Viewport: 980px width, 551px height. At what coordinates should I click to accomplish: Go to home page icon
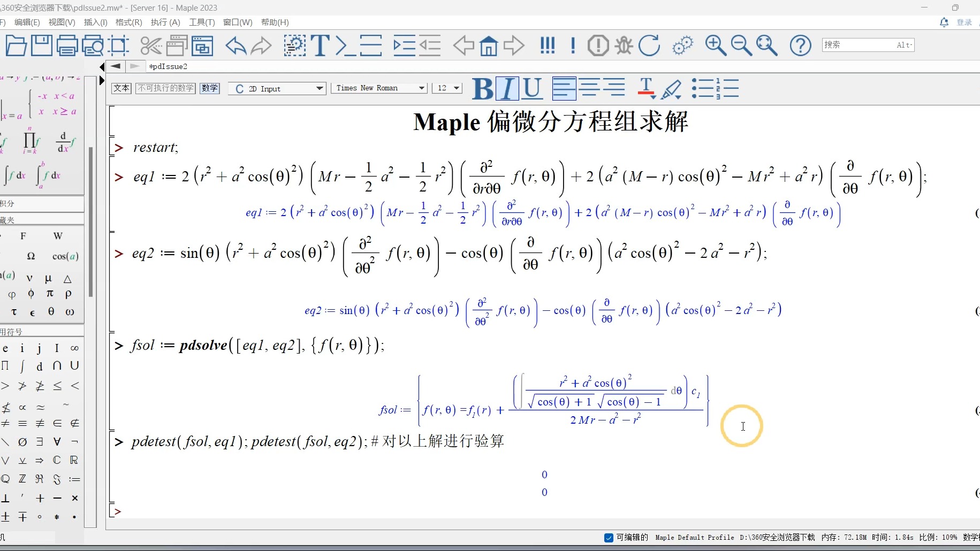(x=489, y=45)
